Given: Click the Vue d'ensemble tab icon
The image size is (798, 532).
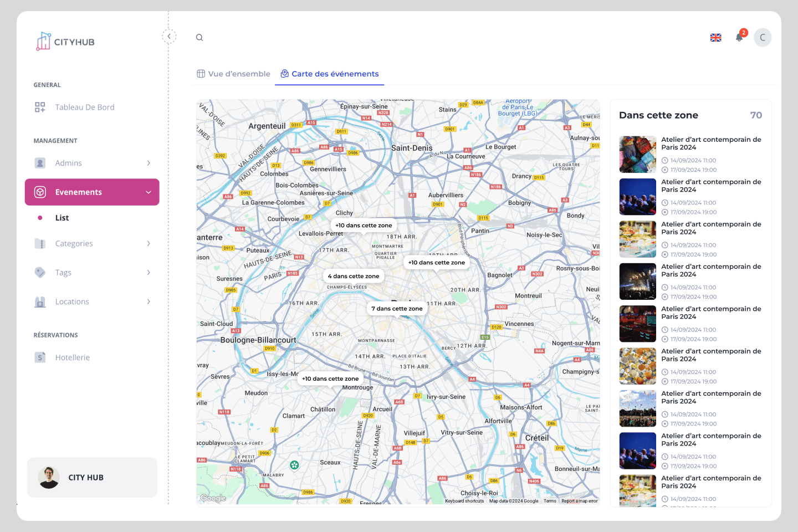Looking at the screenshot, I should 201,74.
